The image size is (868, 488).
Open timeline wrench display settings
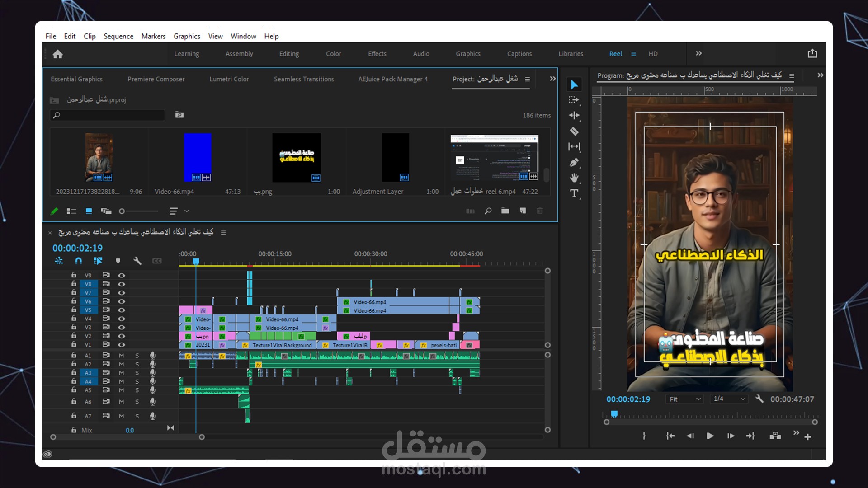pos(137,261)
